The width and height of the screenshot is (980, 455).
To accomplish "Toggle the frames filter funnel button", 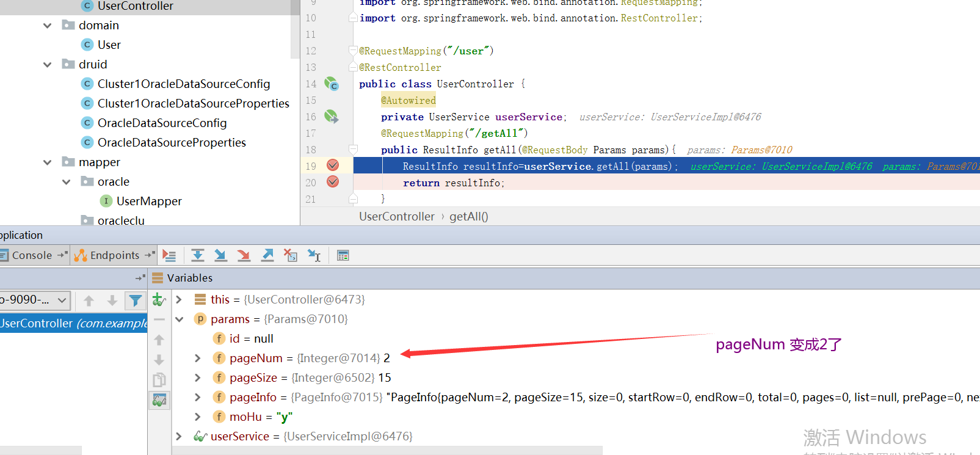I will point(135,300).
